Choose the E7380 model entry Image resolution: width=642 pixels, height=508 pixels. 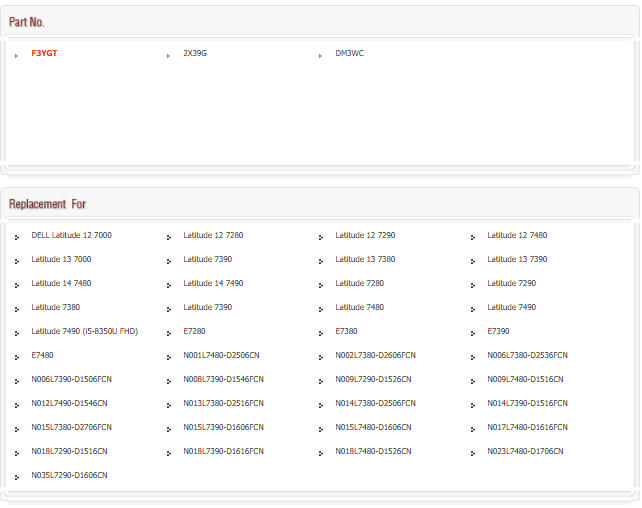(x=346, y=332)
